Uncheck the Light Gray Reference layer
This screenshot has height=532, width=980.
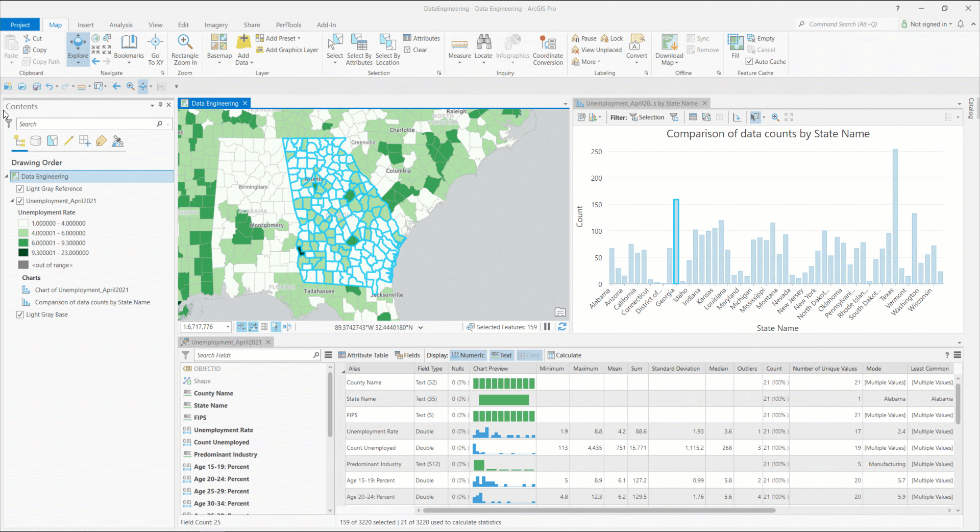point(19,188)
